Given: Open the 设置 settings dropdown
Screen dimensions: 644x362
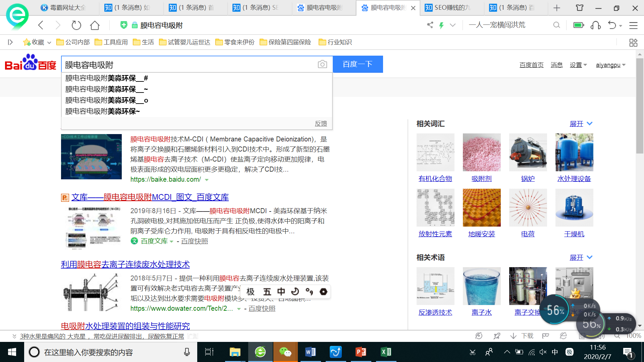Looking at the screenshot, I should pos(578,65).
